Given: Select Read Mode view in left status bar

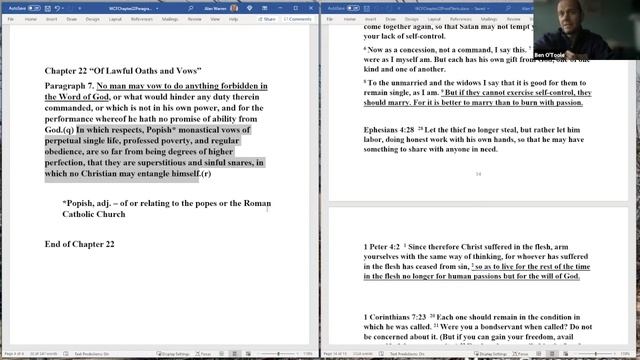Looking at the screenshot, I should coord(222,354).
